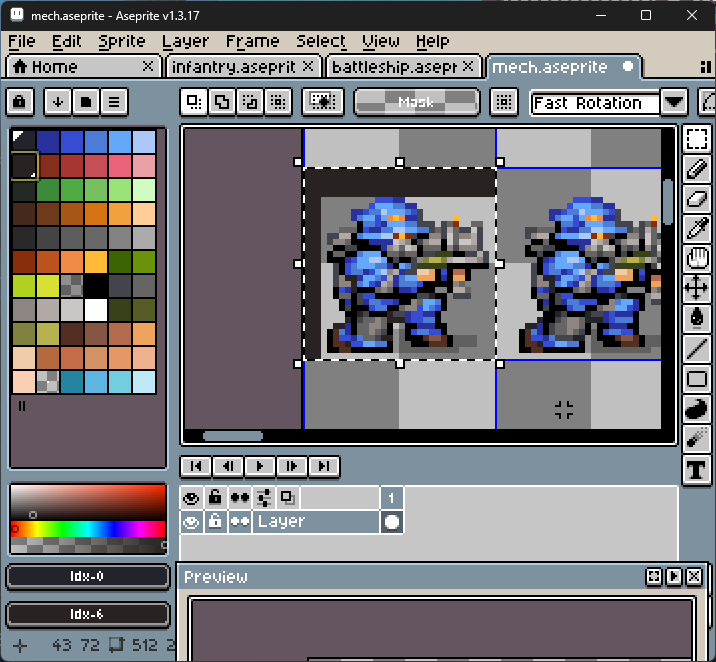Select the Pencil tool
Screen dimensions: 716x662
[697, 170]
